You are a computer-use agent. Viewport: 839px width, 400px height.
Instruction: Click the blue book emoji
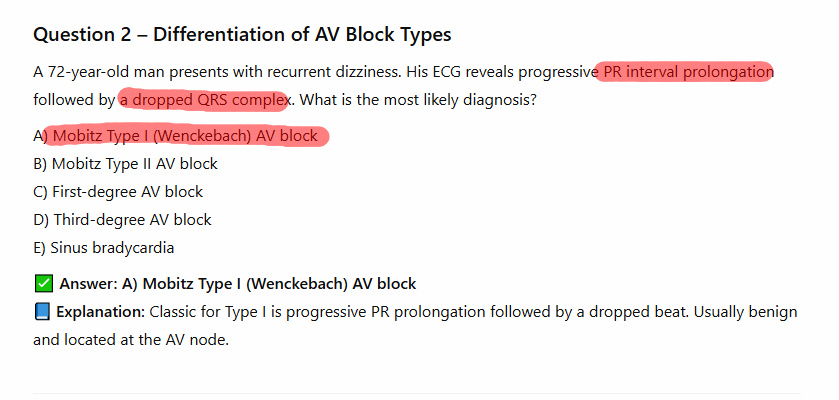43,312
